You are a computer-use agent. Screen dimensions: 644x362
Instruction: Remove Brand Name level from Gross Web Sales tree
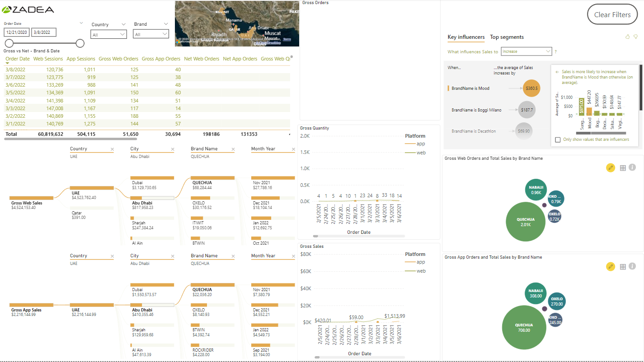[x=233, y=149]
